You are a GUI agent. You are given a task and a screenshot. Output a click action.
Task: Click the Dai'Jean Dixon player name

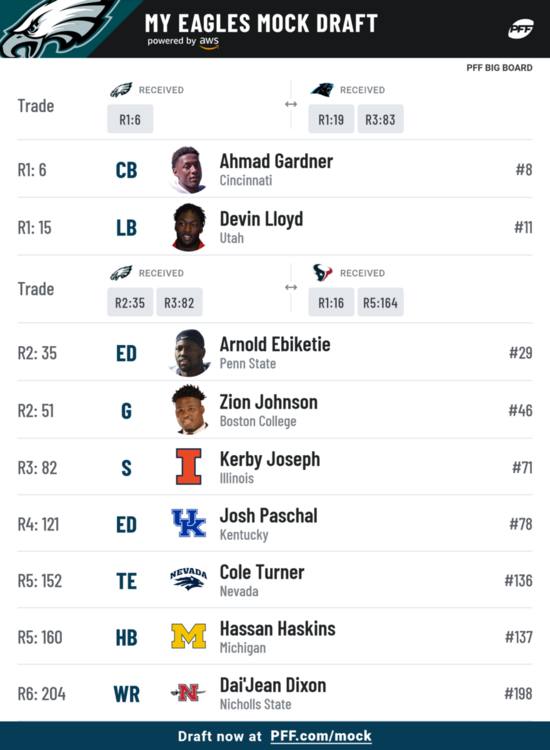[273, 685]
